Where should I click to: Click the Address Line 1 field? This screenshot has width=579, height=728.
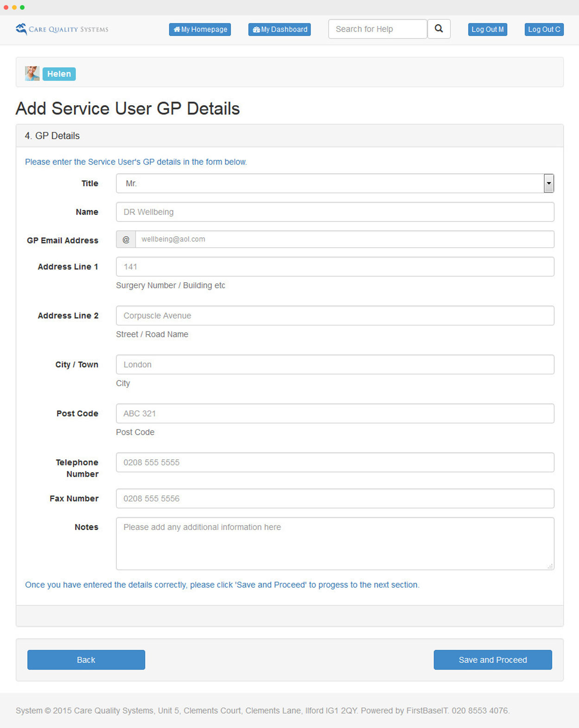click(335, 267)
